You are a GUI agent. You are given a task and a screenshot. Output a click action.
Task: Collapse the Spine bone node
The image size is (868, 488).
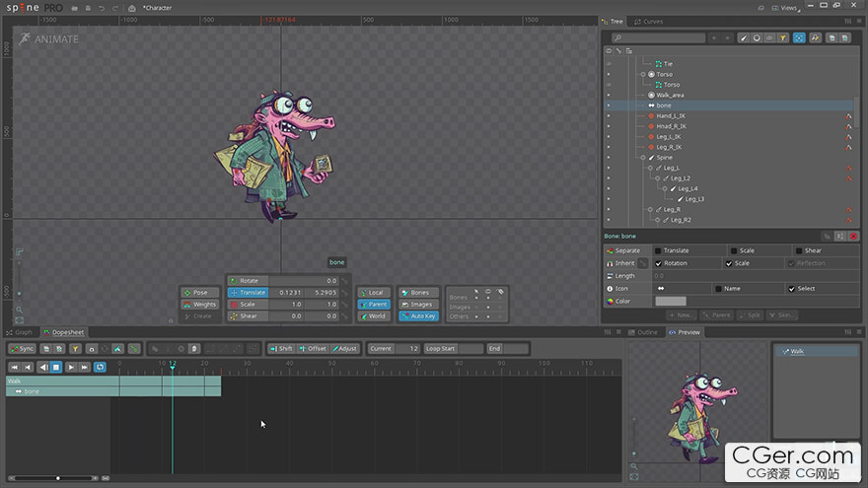pos(643,158)
